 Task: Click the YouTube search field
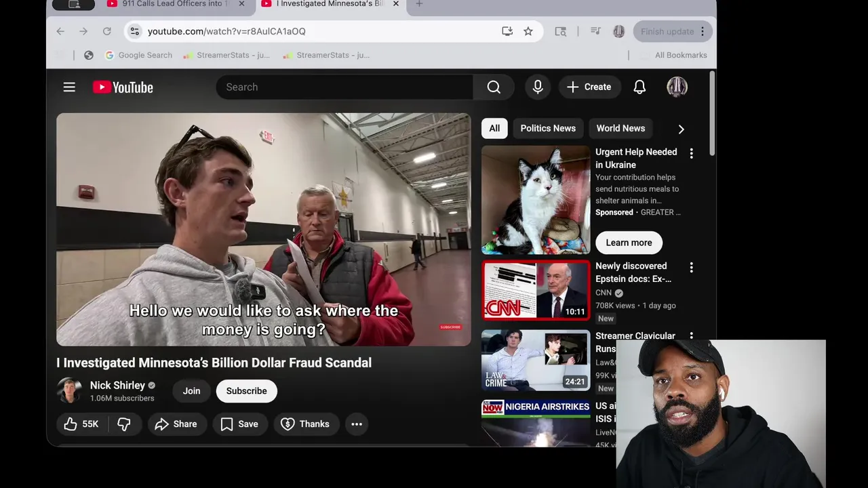tap(344, 87)
